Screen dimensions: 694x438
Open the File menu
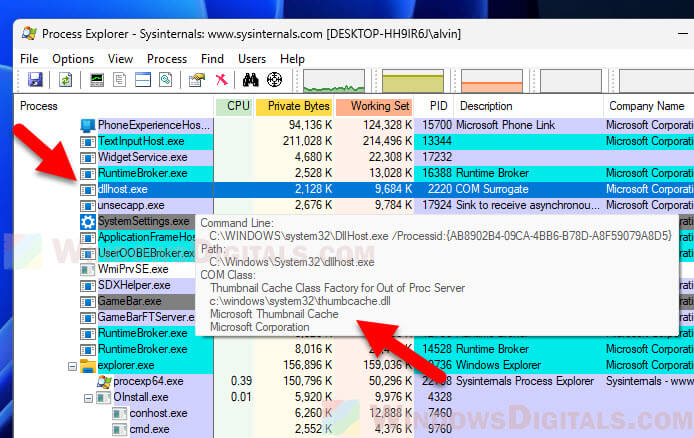[29, 59]
